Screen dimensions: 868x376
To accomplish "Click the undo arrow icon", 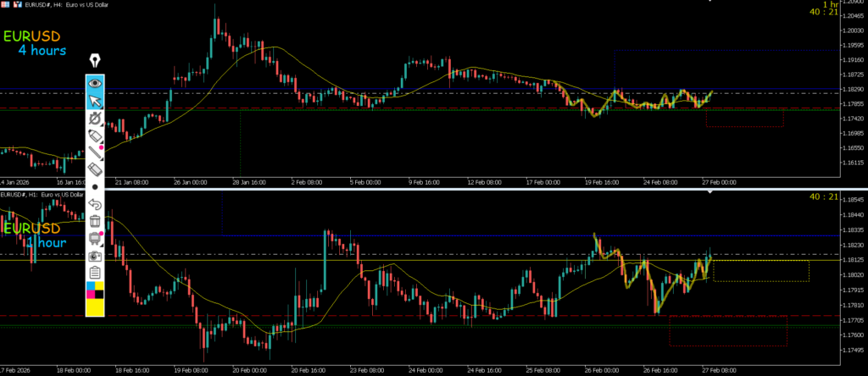I will [95, 204].
